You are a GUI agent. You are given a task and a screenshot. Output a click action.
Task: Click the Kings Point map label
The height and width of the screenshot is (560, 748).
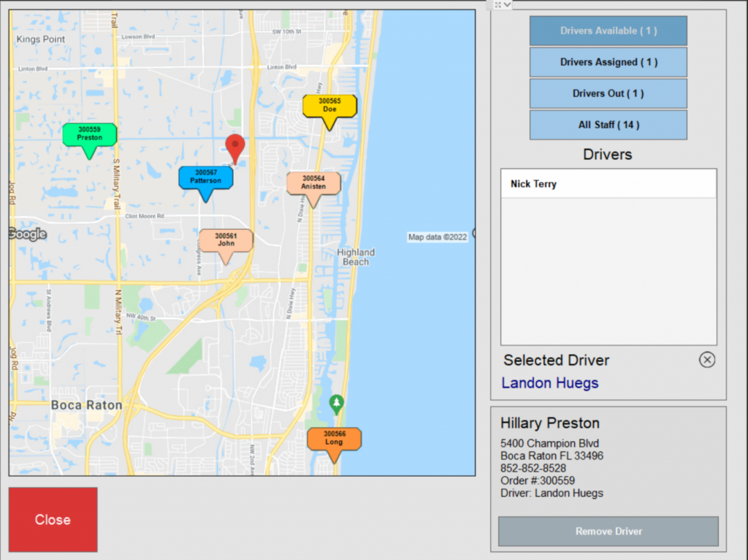[41, 39]
